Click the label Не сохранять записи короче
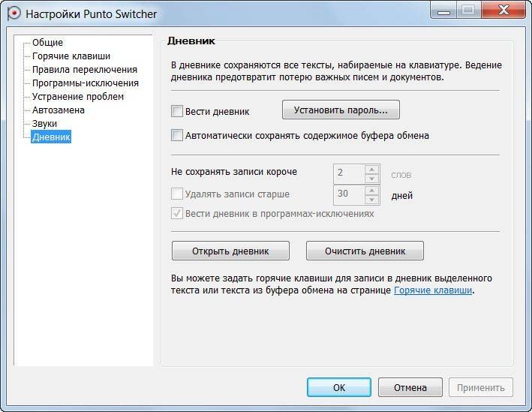 pyautogui.click(x=234, y=172)
